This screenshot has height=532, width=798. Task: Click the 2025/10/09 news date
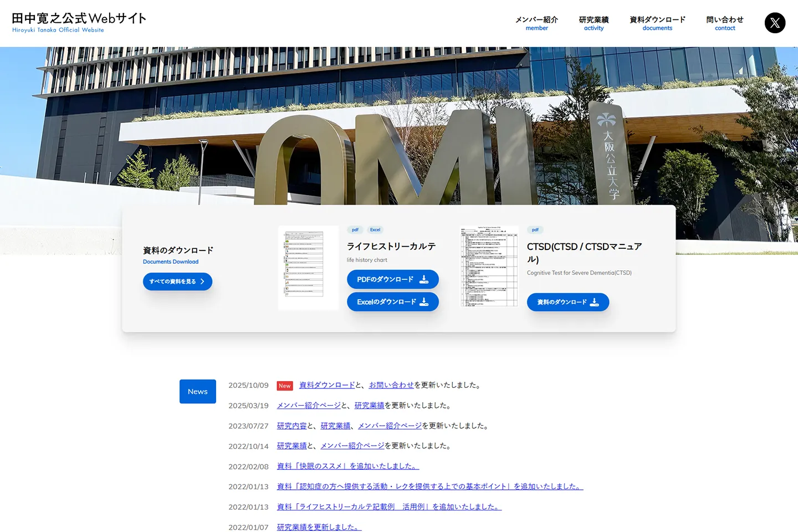pos(248,386)
